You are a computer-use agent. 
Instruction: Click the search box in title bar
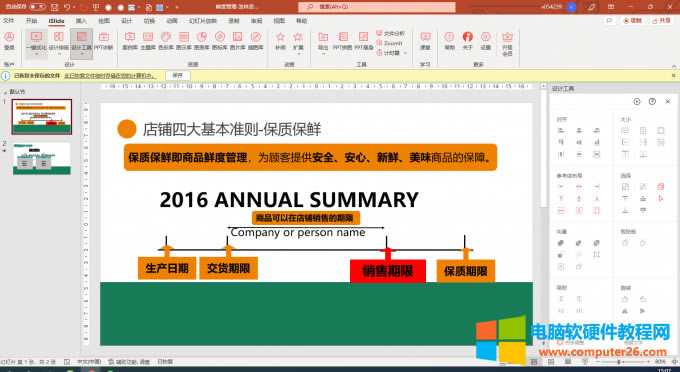point(376,7)
